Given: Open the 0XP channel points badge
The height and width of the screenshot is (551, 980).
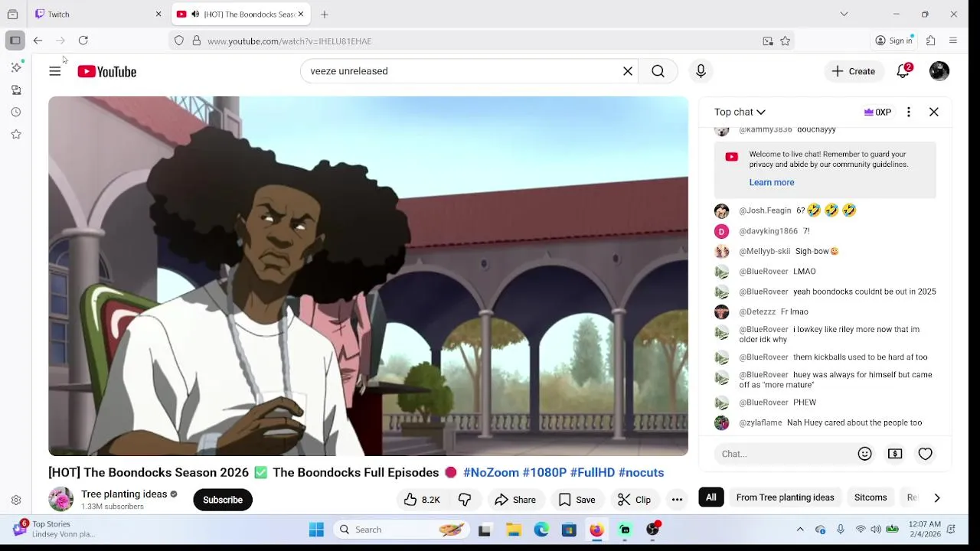Looking at the screenshot, I should click(x=877, y=112).
